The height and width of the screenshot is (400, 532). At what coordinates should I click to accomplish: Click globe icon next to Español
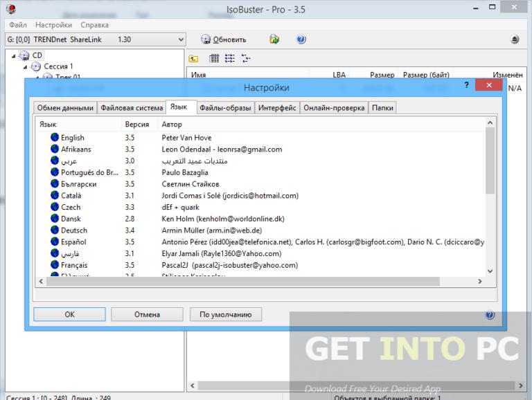point(55,241)
